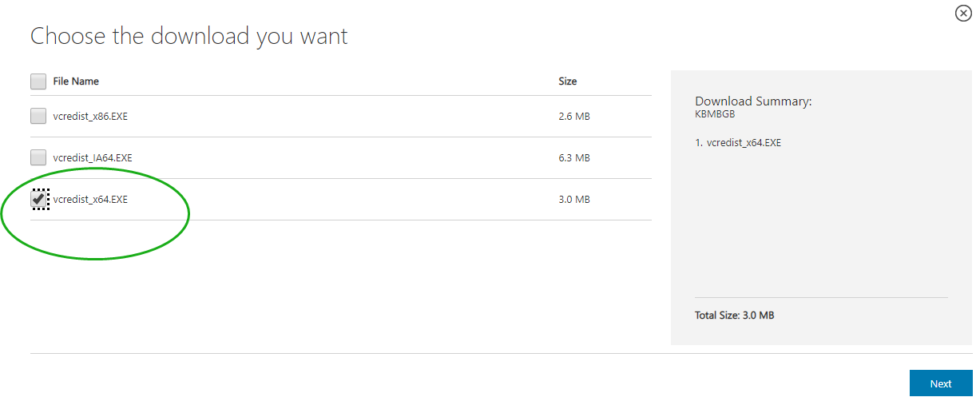980x405 pixels.
Task: Click the 3.0 MB size in file row
Action: point(574,200)
